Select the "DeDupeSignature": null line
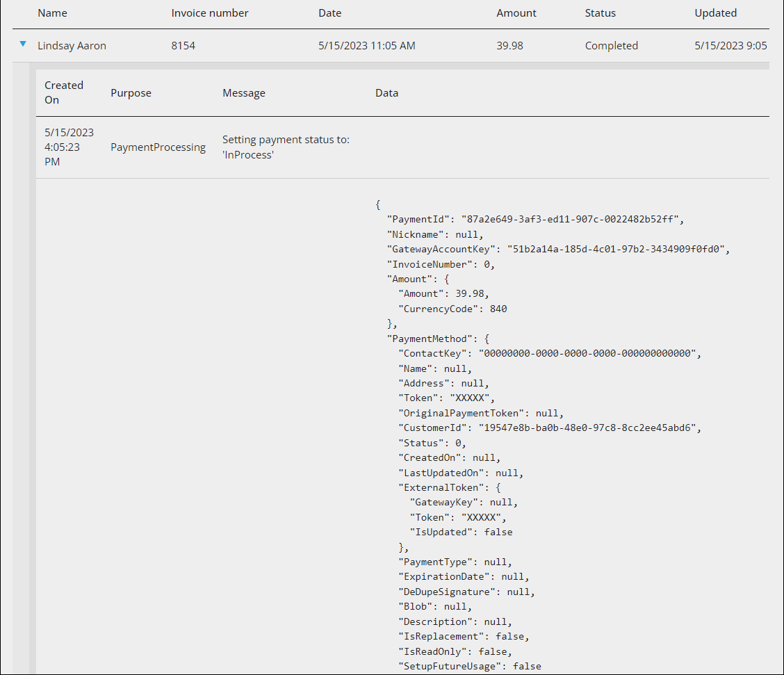This screenshot has width=784, height=675. point(466,592)
